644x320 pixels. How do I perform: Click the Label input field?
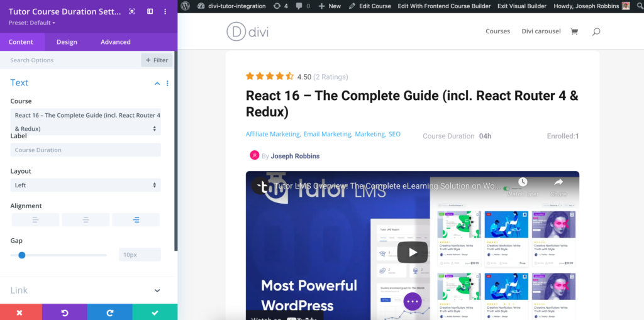pyautogui.click(x=86, y=150)
